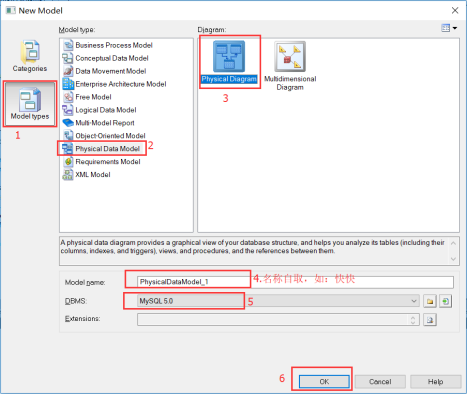Select "Enterprise Architecture Model" text row
This screenshot has width=468, height=394.
coord(121,84)
